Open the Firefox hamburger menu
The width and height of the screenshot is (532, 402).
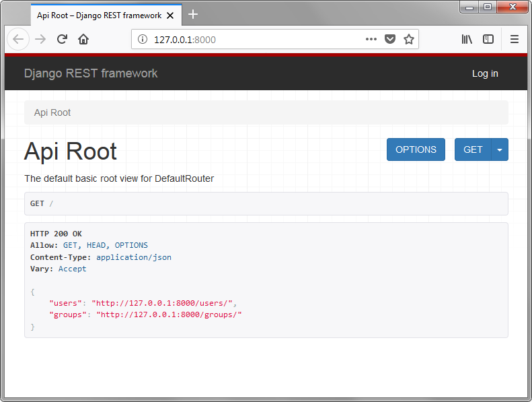515,39
